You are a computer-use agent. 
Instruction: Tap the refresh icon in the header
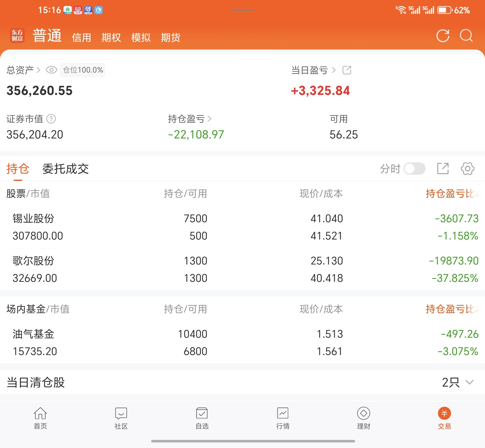pyautogui.click(x=443, y=36)
